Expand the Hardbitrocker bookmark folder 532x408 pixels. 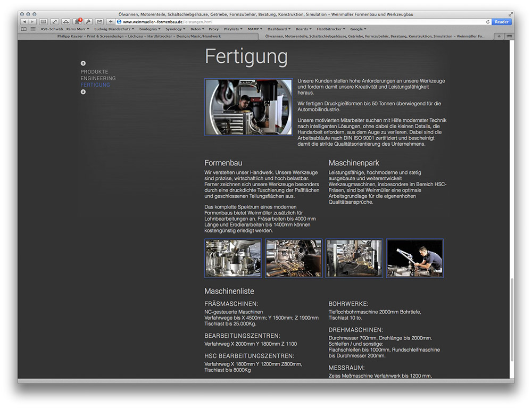coord(331,29)
